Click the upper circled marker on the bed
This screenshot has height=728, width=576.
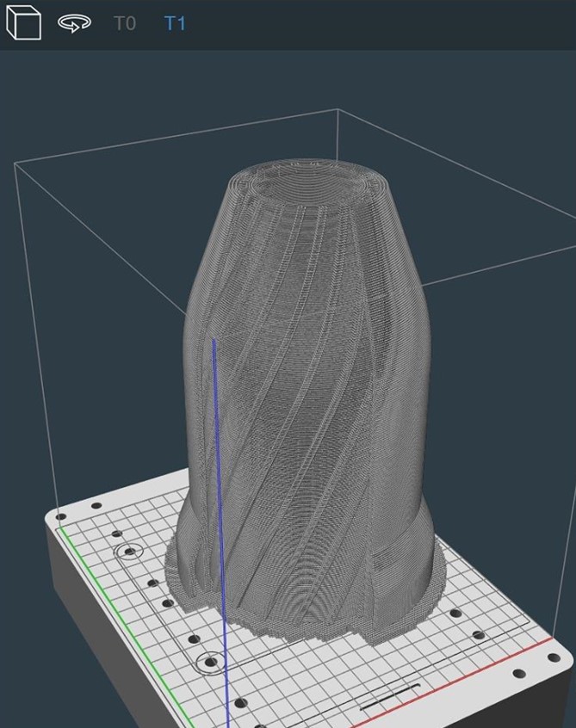click(x=130, y=551)
